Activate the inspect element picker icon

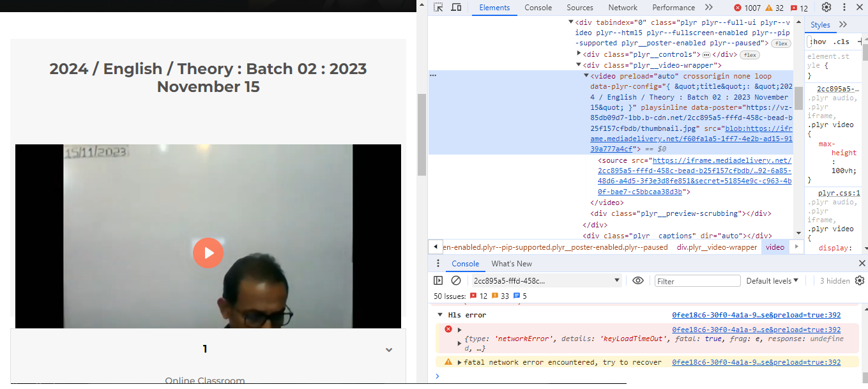tap(438, 8)
